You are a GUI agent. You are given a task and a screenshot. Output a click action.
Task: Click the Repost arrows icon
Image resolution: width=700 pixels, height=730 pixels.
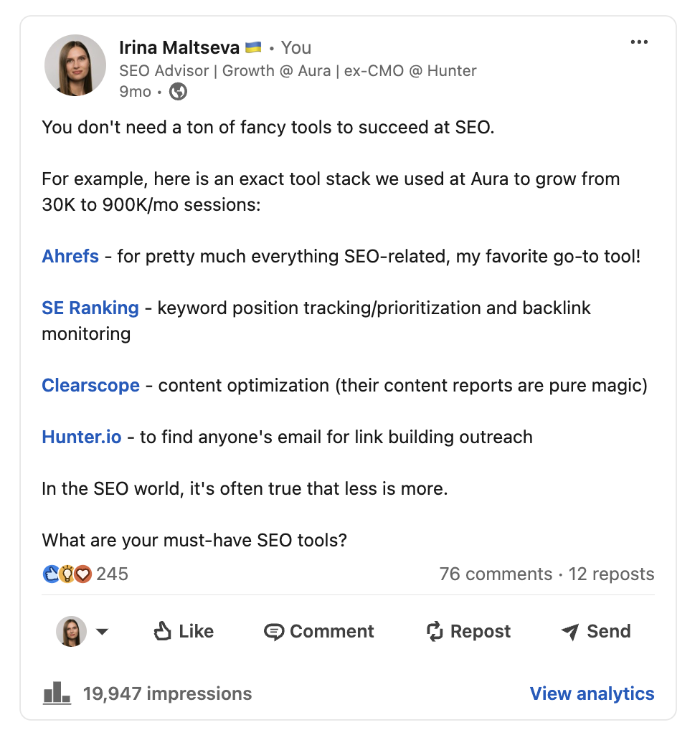435,631
